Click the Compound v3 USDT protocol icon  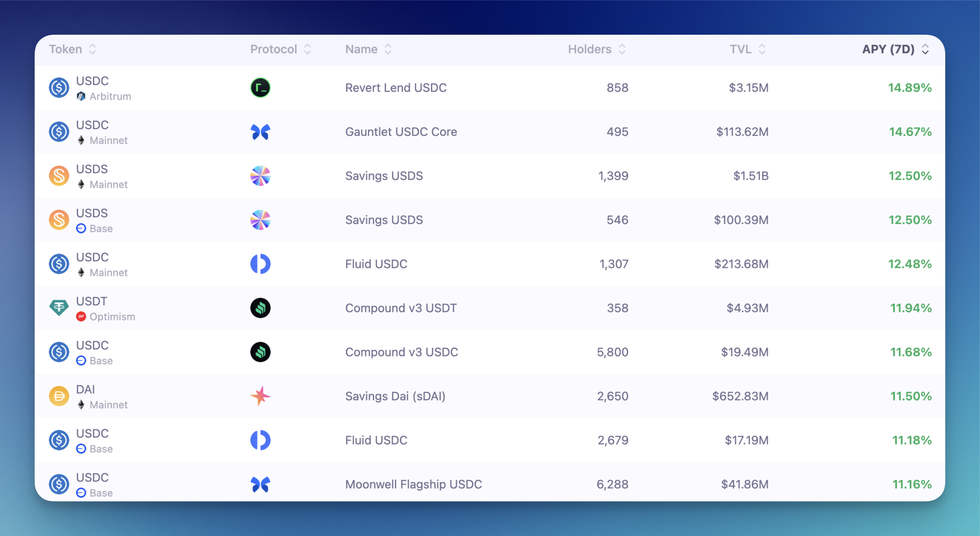click(260, 308)
